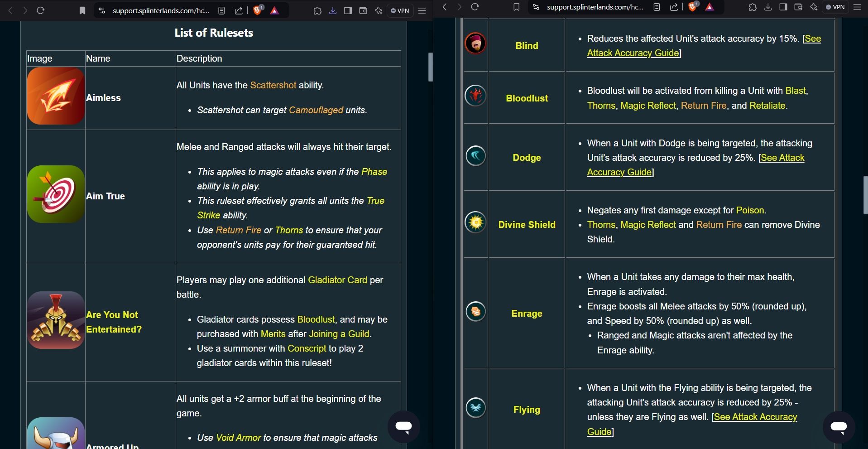Click VPN button in the left browser window
Image resolution: width=868 pixels, height=449 pixels.
[400, 10]
